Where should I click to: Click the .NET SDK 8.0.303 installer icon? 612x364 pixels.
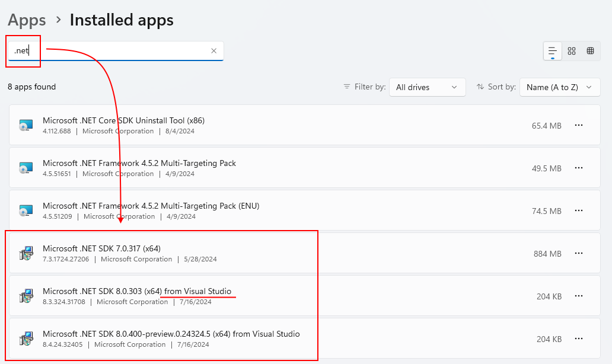coord(25,296)
